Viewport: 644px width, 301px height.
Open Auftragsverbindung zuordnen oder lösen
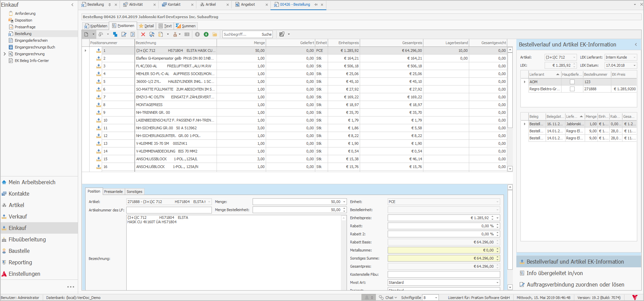575,285
